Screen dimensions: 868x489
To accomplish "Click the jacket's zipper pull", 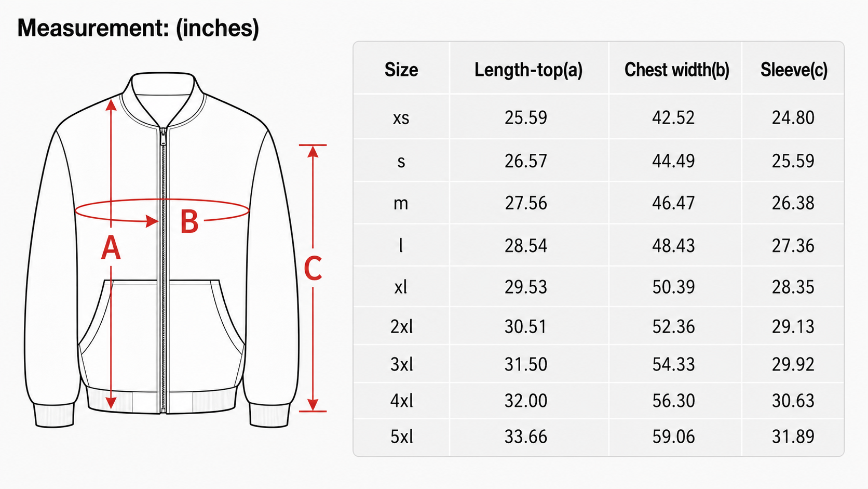I will tap(164, 137).
